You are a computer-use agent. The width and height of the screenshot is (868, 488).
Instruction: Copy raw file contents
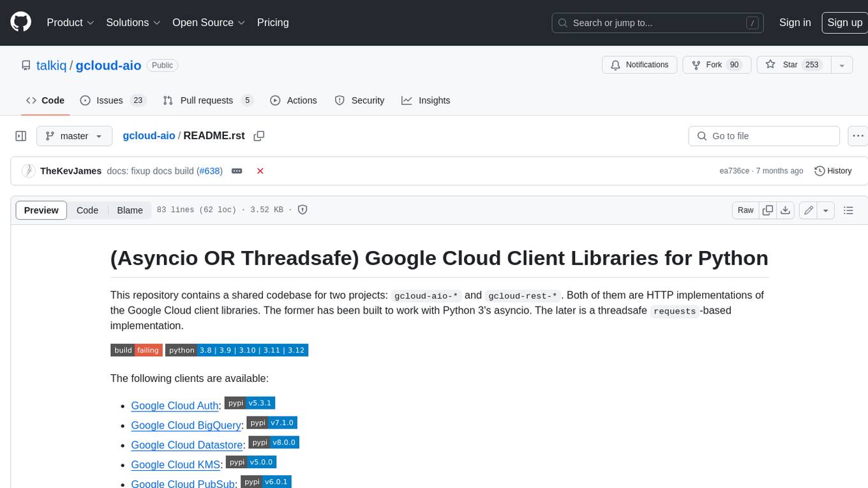click(x=768, y=210)
